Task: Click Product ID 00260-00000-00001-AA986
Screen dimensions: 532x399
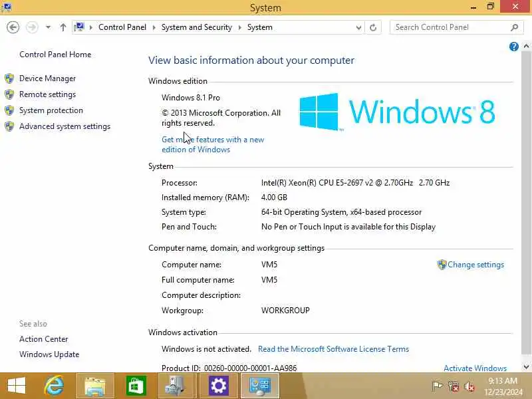Action: 229,368
